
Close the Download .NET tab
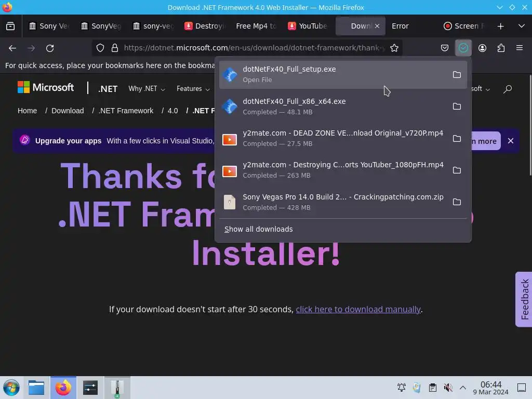click(x=377, y=26)
